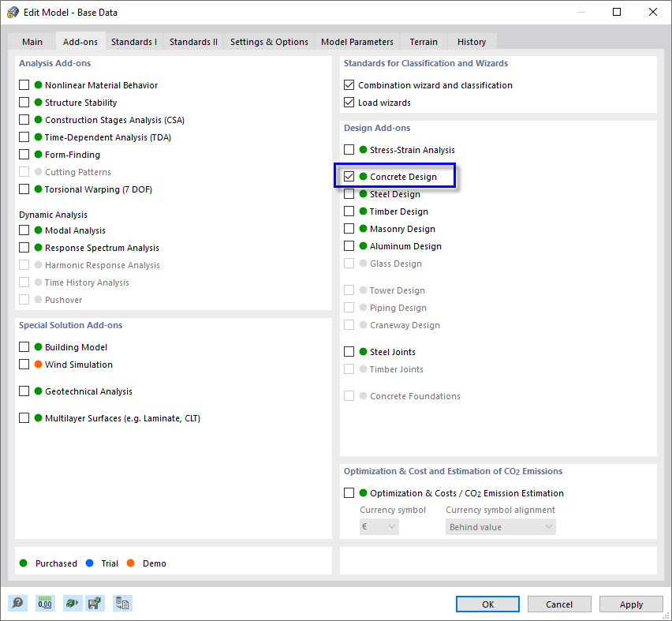Enable Timber Design add-on

349,211
